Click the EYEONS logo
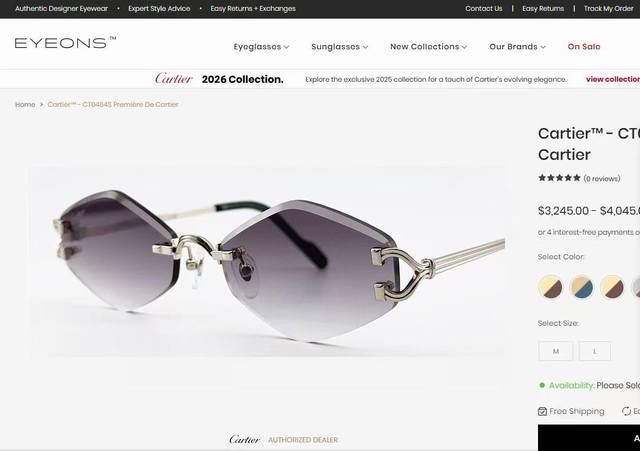Viewport: 640px width, 451px height. point(65,42)
